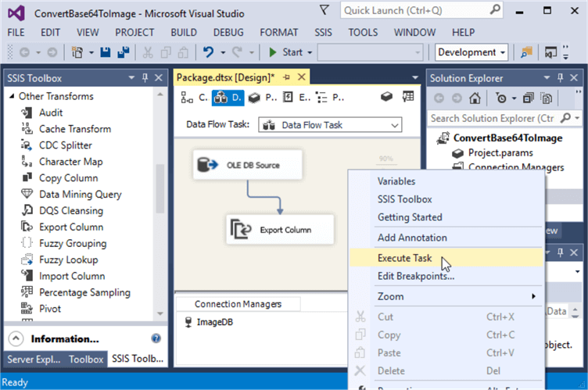Close the Package.dtsx design tab
The width and height of the screenshot is (588, 390).
[302, 77]
